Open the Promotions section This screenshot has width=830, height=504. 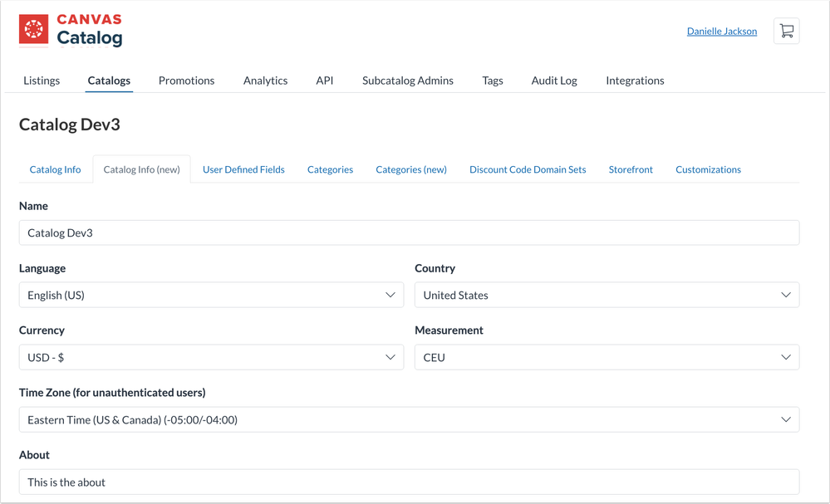[x=186, y=81]
